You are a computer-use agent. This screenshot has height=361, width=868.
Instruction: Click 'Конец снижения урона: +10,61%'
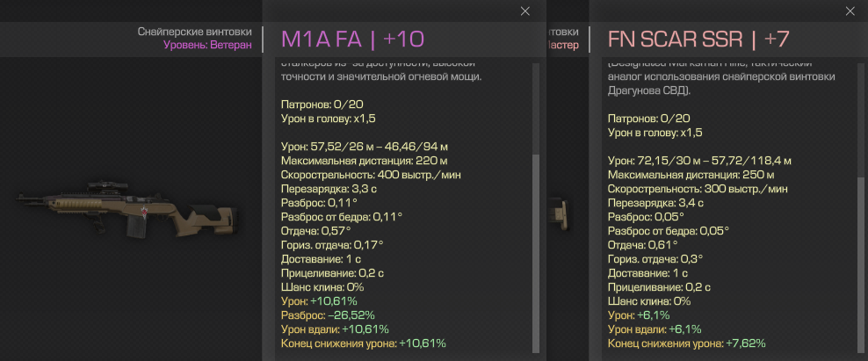click(x=363, y=343)
